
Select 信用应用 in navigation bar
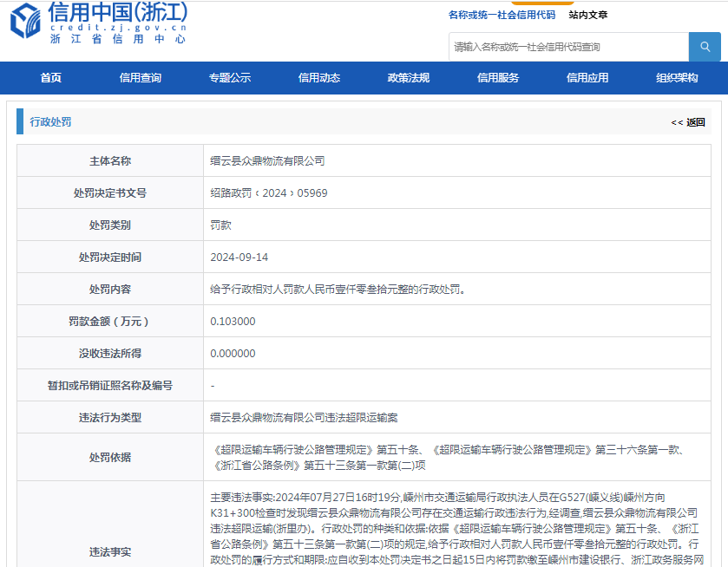pos(587,78)
